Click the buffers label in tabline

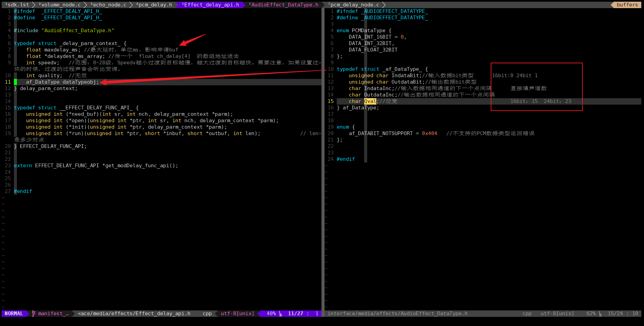(x=627, y=5)
